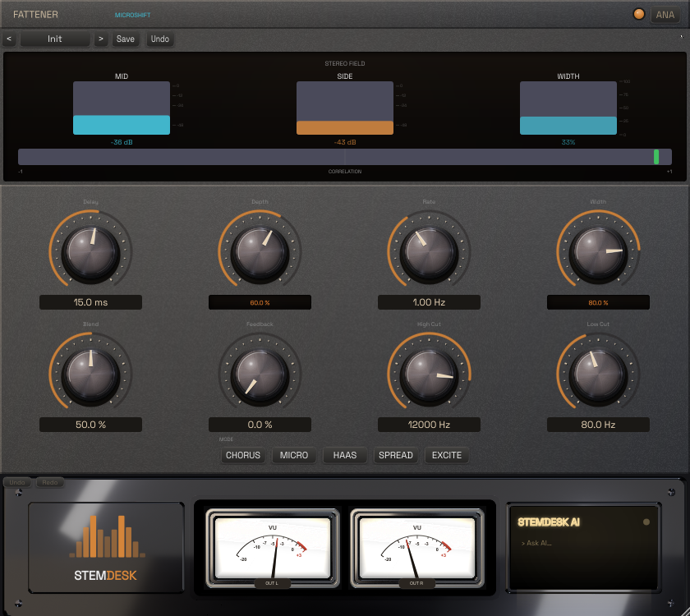This screenshot has height=616, width=690.
Task: Click the Blend knob
Action: point(90,374)
